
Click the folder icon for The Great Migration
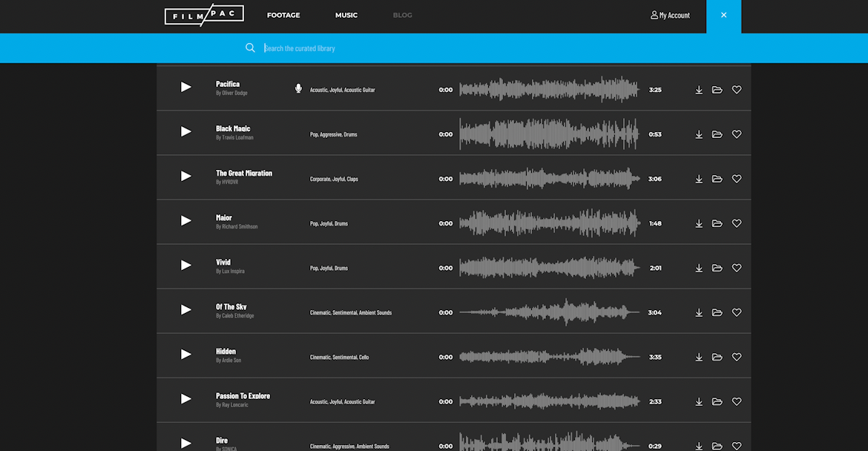coord(717,178)
